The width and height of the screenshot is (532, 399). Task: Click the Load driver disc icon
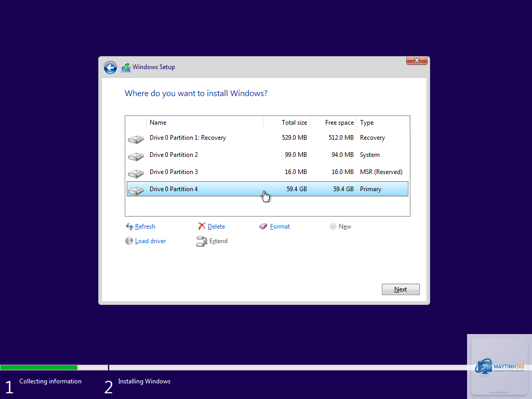tap(129, 241)
